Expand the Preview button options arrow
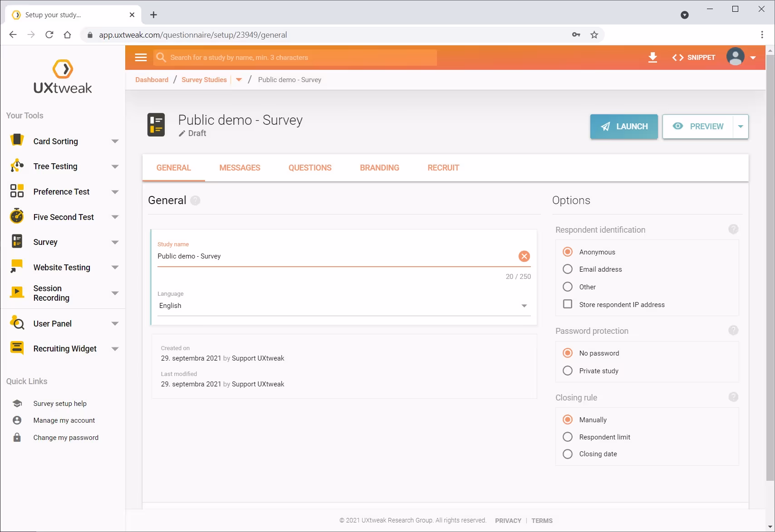Image resolution: width=775 pixels, height=532 pixels. tap(741, 127)
